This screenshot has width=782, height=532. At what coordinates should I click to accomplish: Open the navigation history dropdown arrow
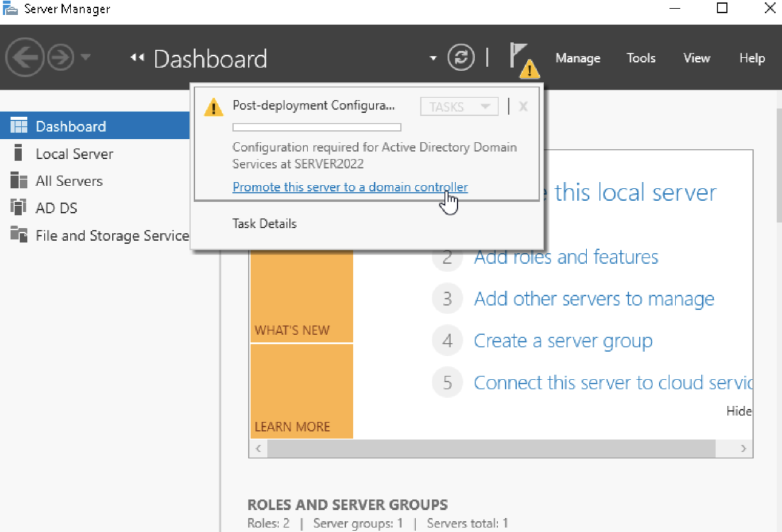click(x=86, y=57)
